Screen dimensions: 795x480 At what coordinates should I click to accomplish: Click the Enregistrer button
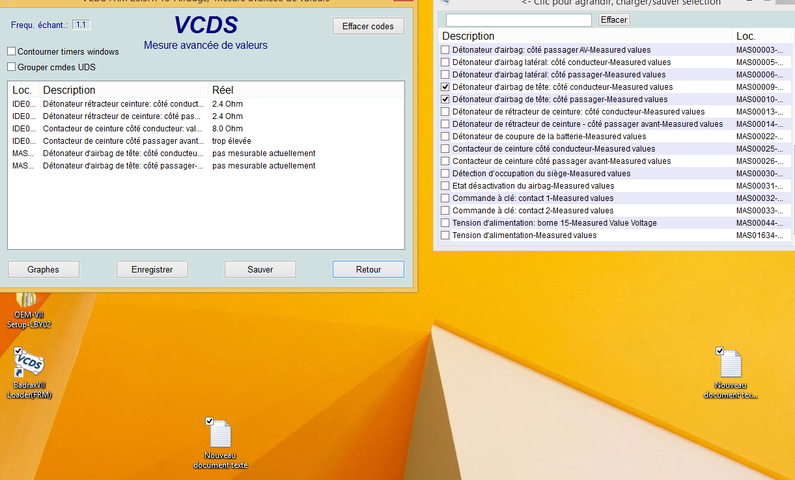[152, 270]
